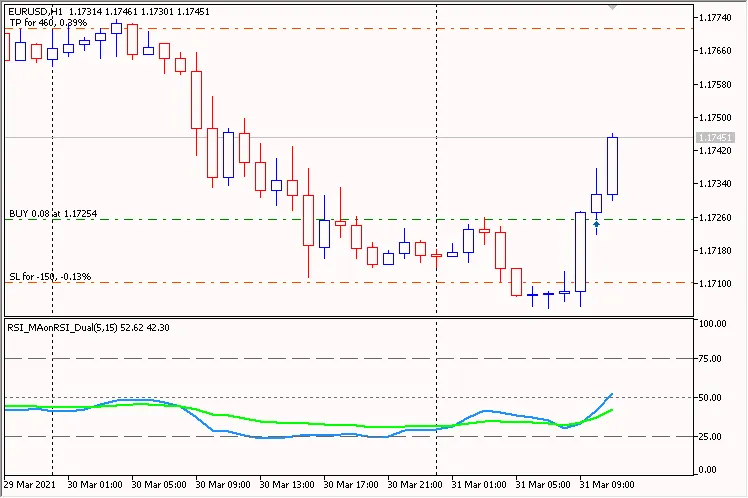Viewport: 748px width, 498px height.
Task: Click the 29 Mar 2021 date label
Action: (x=30, y=485)
